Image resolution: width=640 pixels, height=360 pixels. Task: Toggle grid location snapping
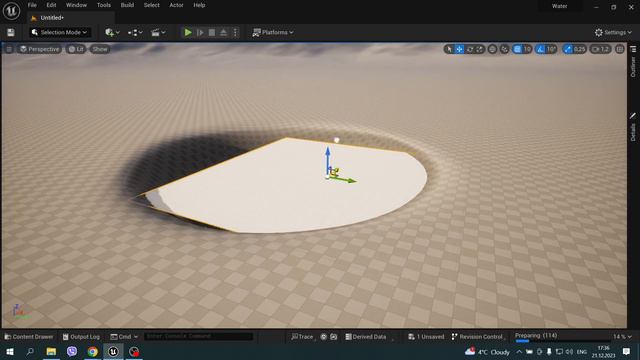point(517,49)
